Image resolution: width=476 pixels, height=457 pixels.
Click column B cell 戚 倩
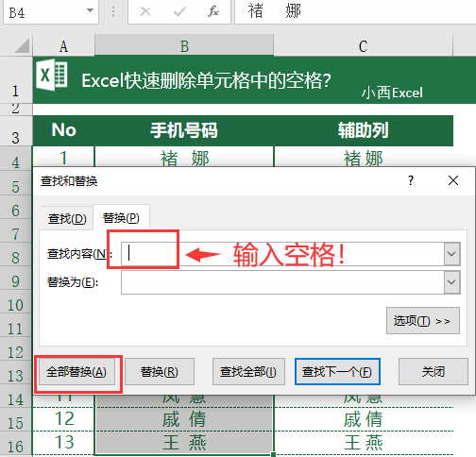coord(184,419)
